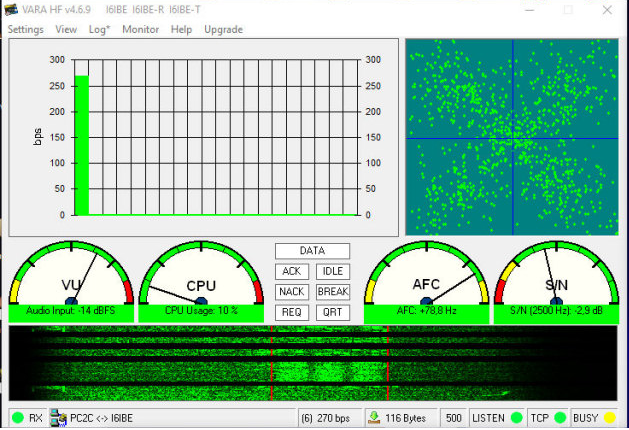Click the green download arrow bytes icon
This screenshot has height=430, width=629.
(x=374, y=418)
